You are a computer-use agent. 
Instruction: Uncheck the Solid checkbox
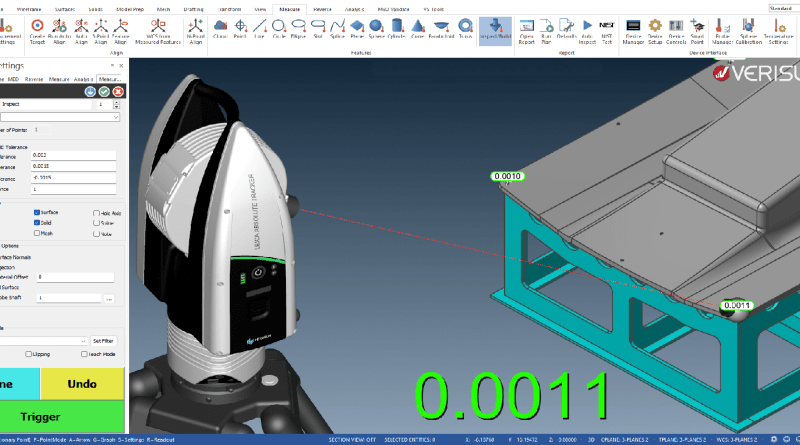(x=37, y=222)
